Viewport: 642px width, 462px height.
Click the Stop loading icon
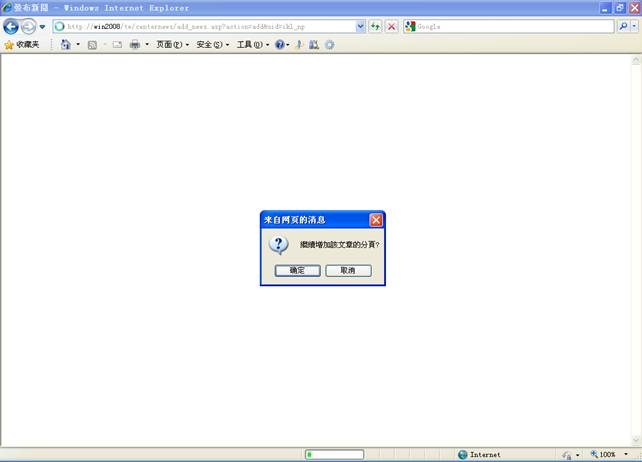point(391,27)
